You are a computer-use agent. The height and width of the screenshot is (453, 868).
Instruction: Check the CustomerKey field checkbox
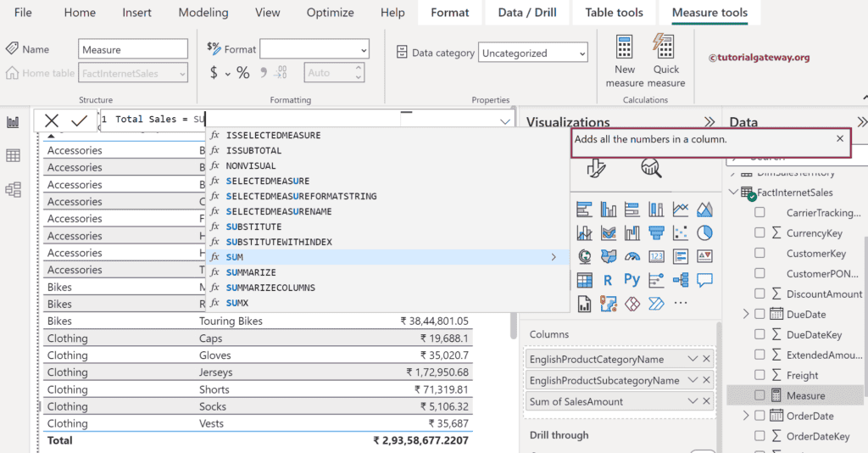coord(759,253)
